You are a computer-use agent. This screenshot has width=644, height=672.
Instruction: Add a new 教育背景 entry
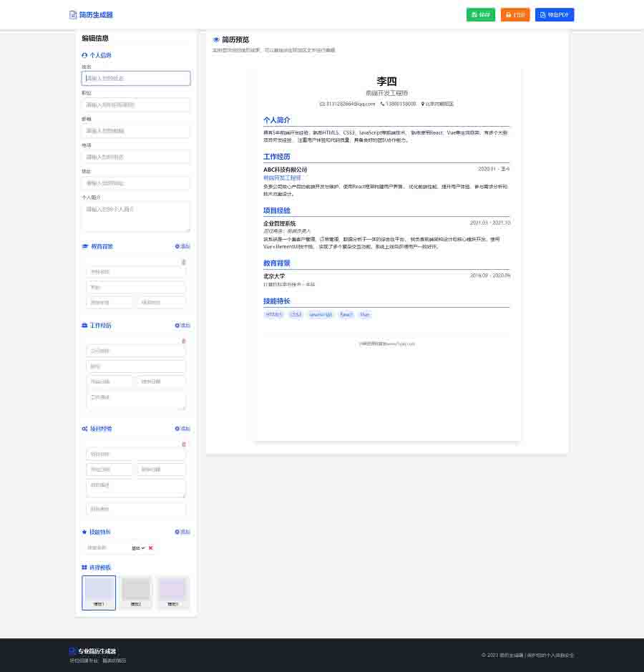[182, 246]
